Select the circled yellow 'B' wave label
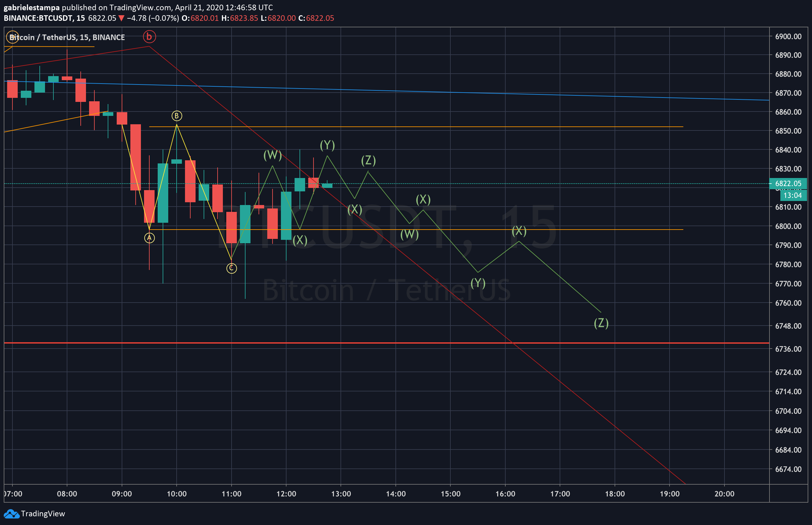The height and width of the screenshot is (525, 812). (x=176, y=116)
